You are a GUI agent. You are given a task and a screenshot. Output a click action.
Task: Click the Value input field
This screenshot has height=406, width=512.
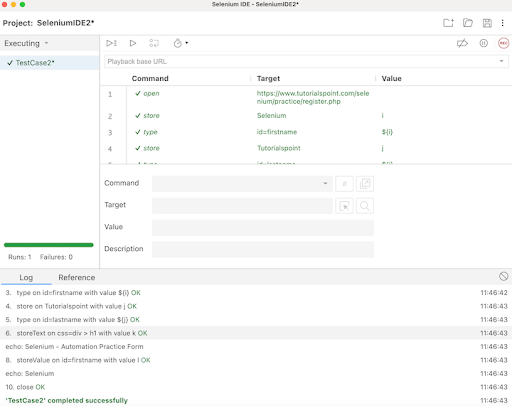263,228
